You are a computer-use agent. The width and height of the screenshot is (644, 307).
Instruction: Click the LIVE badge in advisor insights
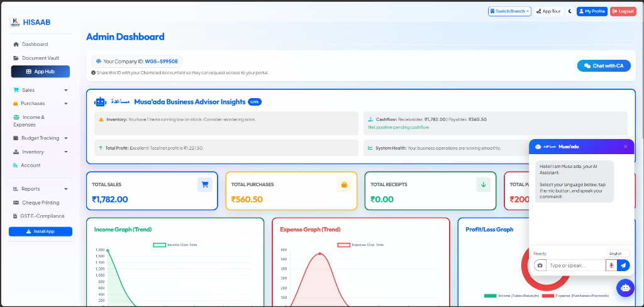(255, 102)
